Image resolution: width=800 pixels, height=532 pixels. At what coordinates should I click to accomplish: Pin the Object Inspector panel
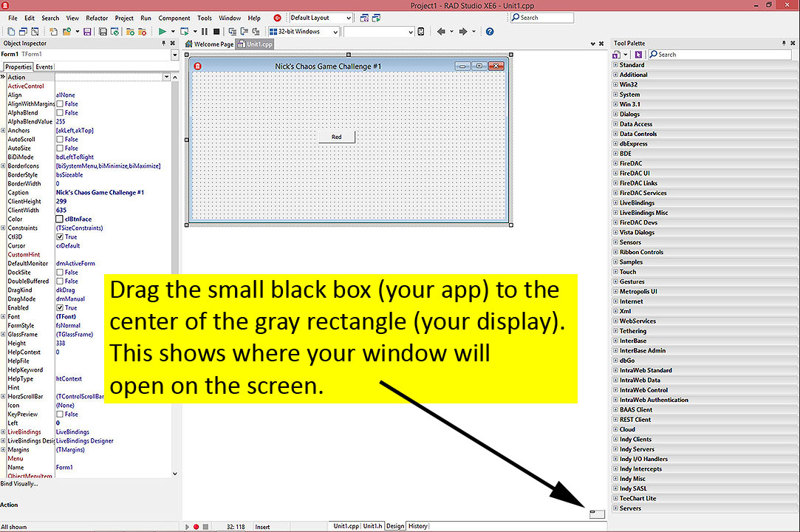[164, 44]
